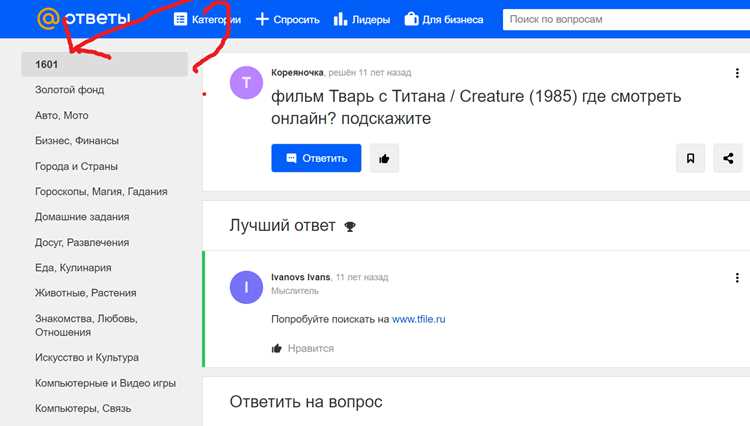Open the Домашние задания category
Screen dimensions: 750x426
click(x=82, y=217)
